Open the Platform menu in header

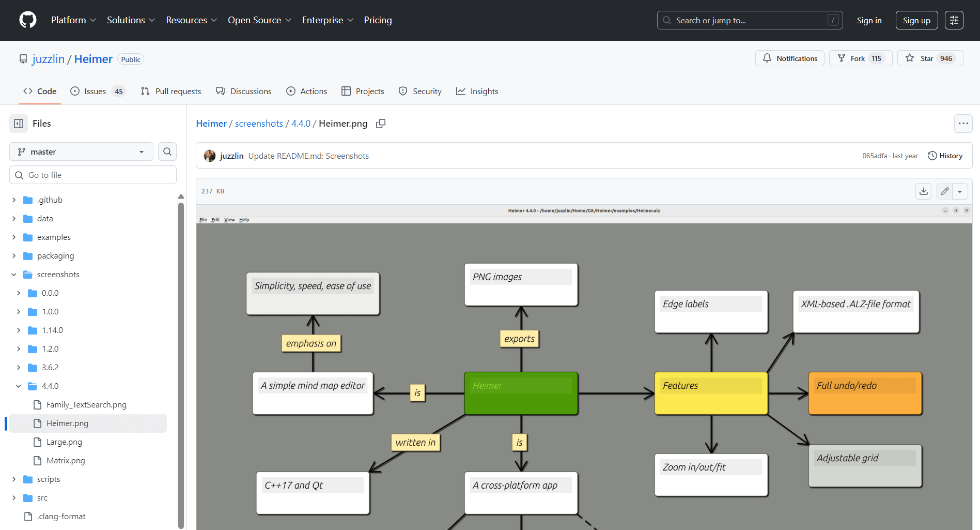coord(73,20)
